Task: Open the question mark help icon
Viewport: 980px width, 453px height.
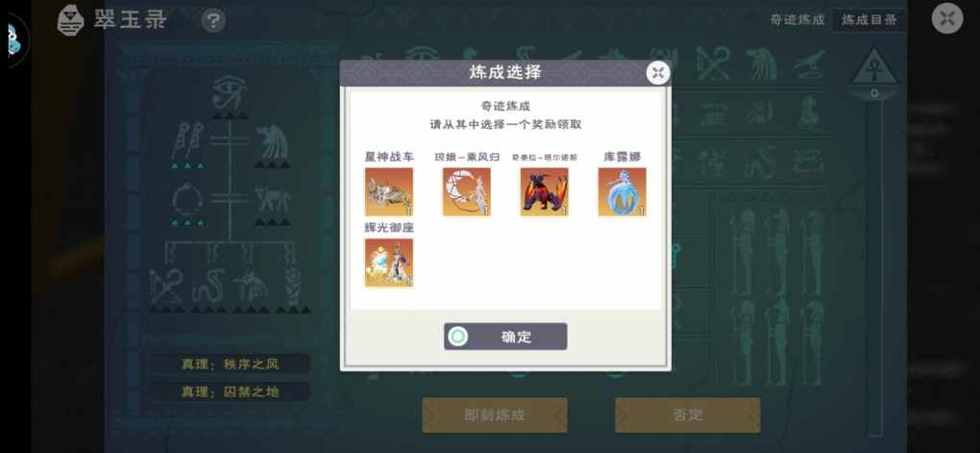Action: tap(213, 21)
